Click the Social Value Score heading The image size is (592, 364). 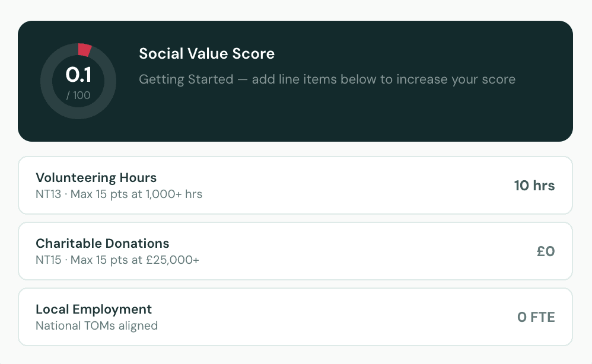(206, 54)
